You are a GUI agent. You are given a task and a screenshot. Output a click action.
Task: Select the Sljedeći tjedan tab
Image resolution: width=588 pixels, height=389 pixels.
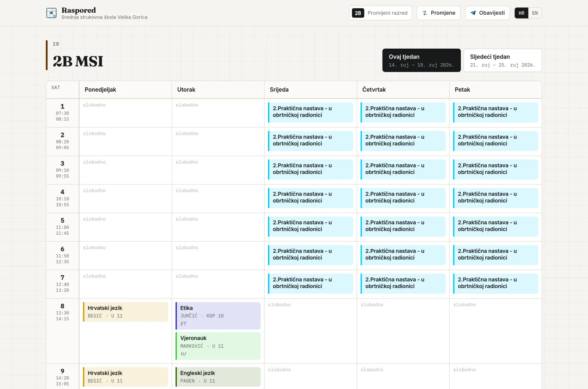(503, 60)
